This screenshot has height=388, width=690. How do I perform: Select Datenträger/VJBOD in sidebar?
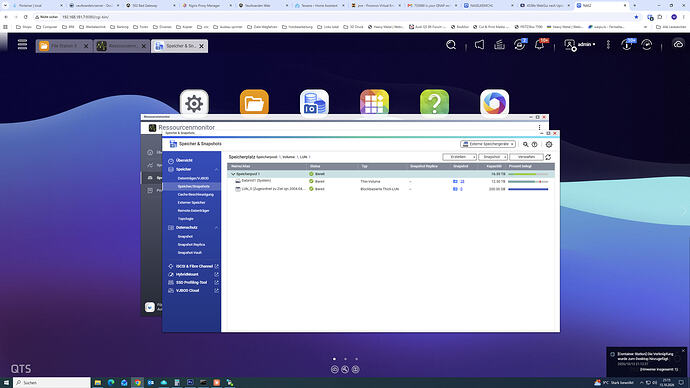(x=193, y=179)
